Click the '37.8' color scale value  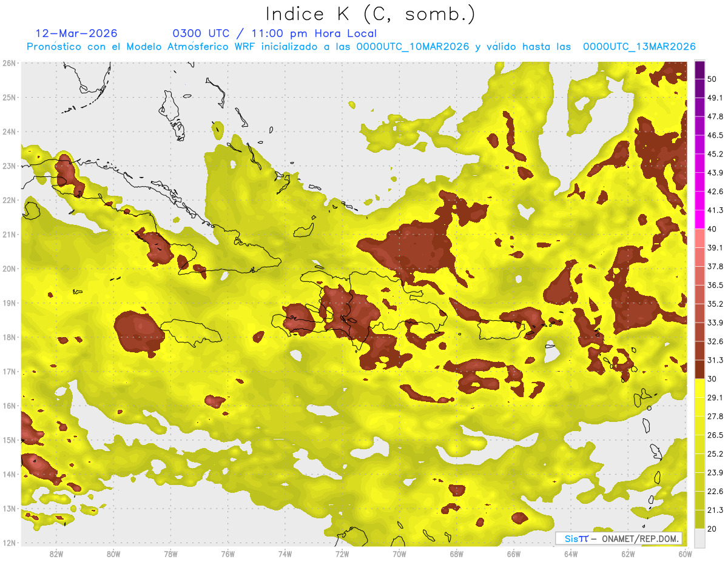coord(715,266)
